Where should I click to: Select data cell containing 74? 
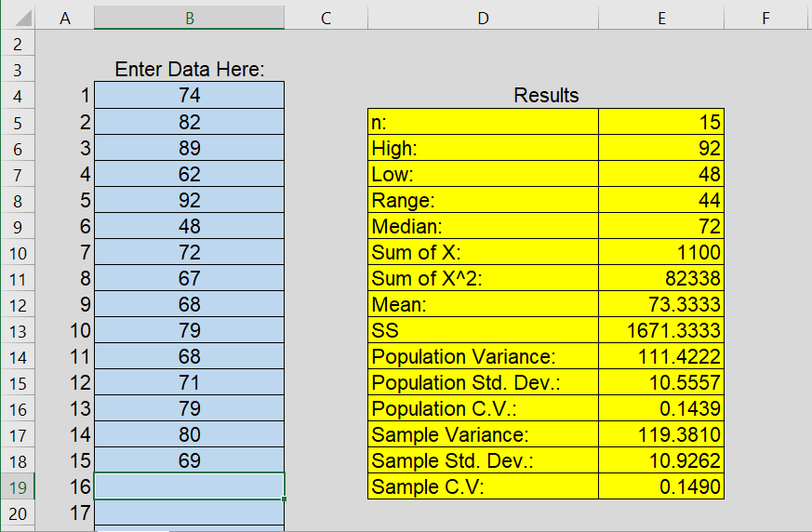click(189, 95)
